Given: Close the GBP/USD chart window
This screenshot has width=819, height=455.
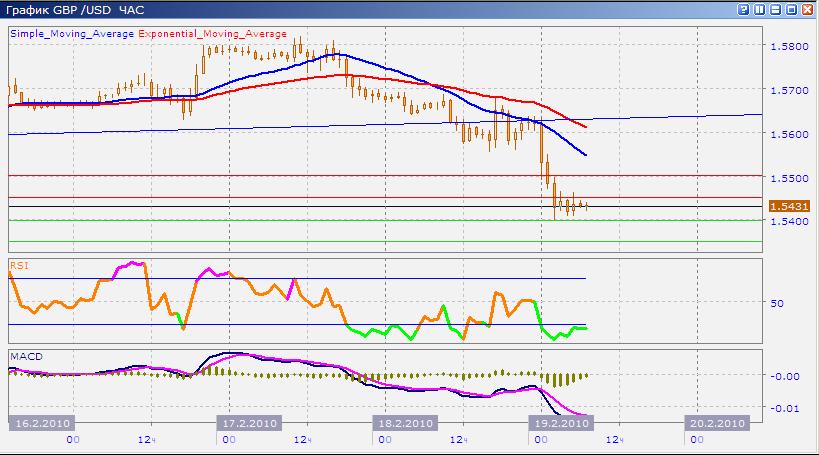Looking at the screenshot, I should click(x=807, y=9).
